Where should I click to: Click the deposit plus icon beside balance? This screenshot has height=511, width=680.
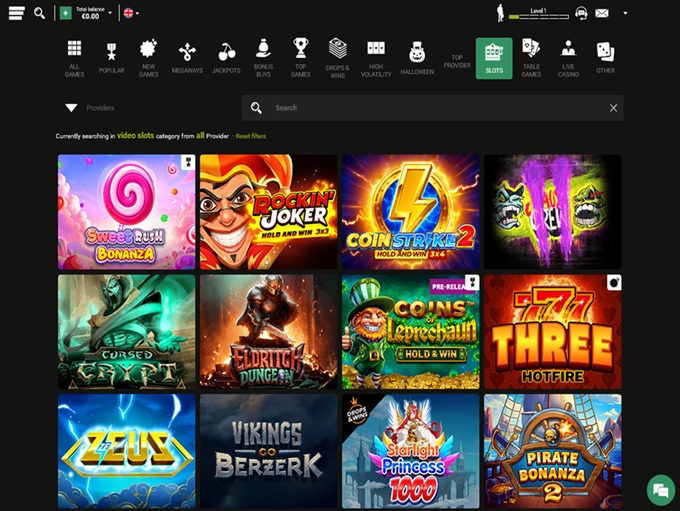(x=66, y=13)
